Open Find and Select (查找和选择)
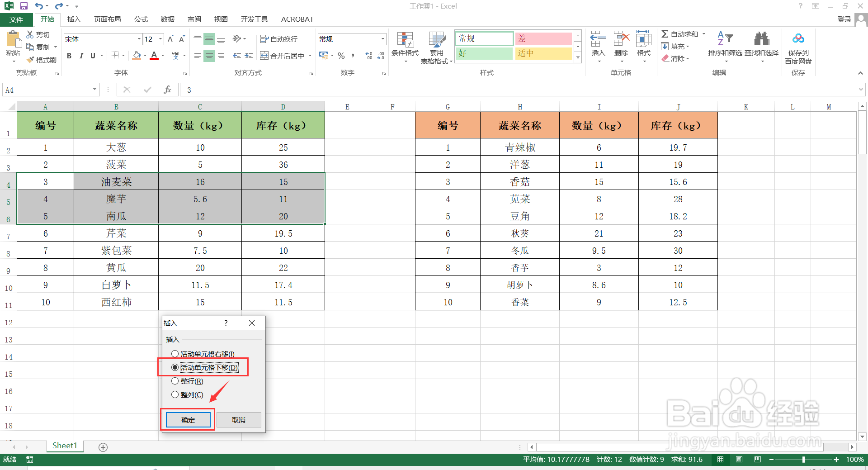This screenshot has width=868, height=470. (762, 47)
